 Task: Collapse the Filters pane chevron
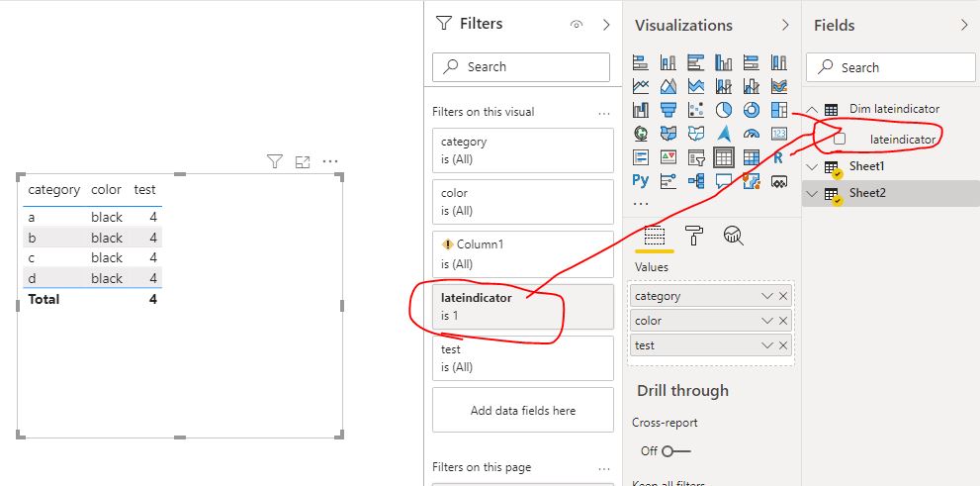pos(605,25)
